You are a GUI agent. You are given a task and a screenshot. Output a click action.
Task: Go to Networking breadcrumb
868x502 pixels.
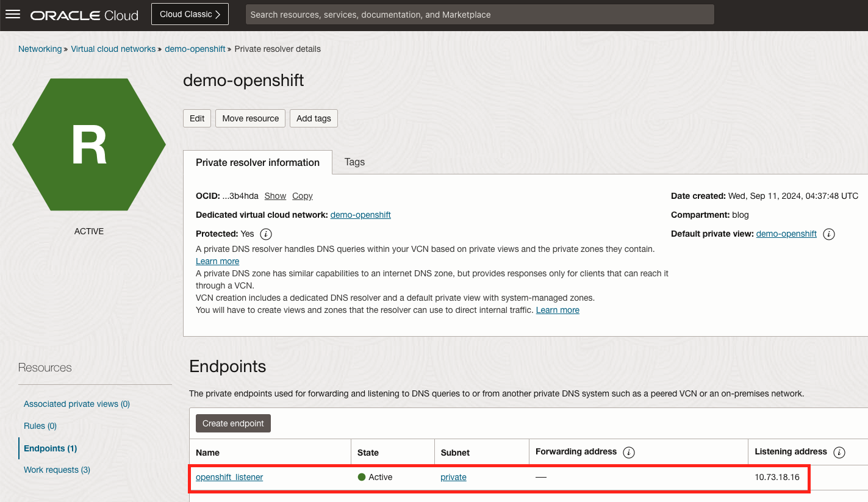tap(40, 49)
